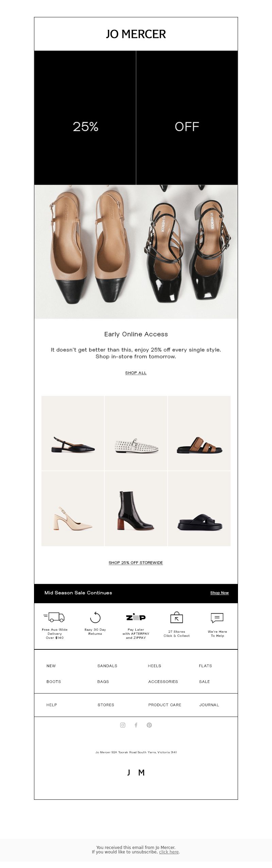Viewport: 272px width, 868px height.
Task: Select the SANDALS menu item
Action: tap(107, 666)
